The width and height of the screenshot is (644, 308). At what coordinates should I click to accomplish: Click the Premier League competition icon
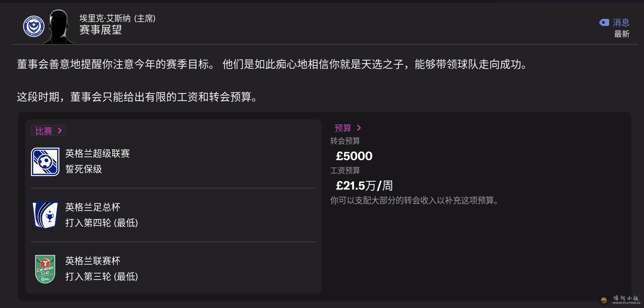[x=45, y=162]
